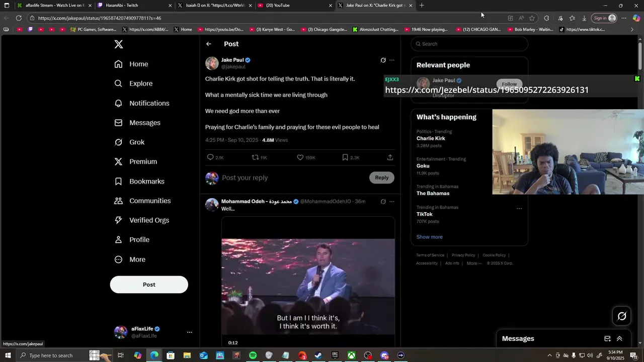This screenshot has width=644, height=362.
Task: Open browser downloads icon
Action: (584, 18)
